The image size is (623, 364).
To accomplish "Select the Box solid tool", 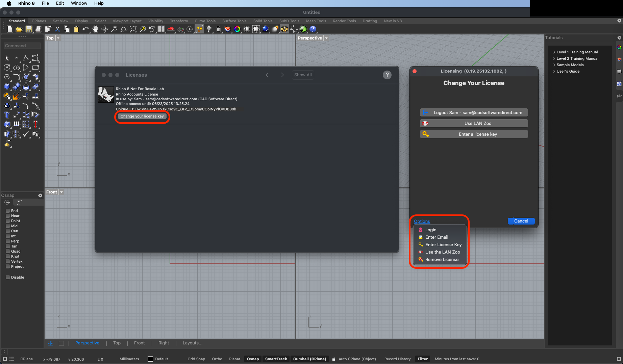I will [x=7, y=86].
